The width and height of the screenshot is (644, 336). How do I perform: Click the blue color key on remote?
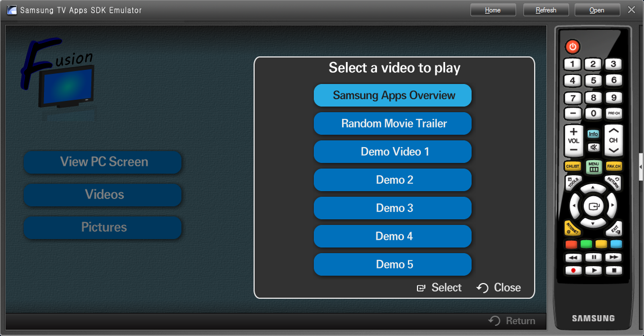616,245
